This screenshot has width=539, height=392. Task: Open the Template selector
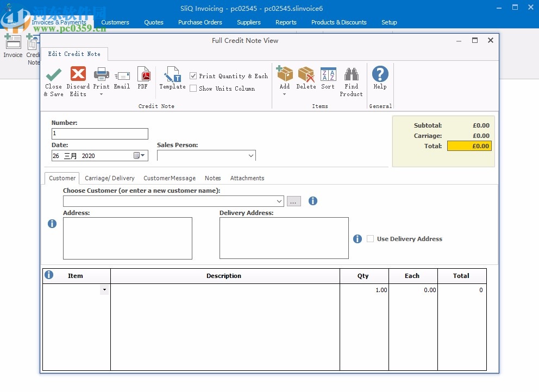(x=172, y=79)
